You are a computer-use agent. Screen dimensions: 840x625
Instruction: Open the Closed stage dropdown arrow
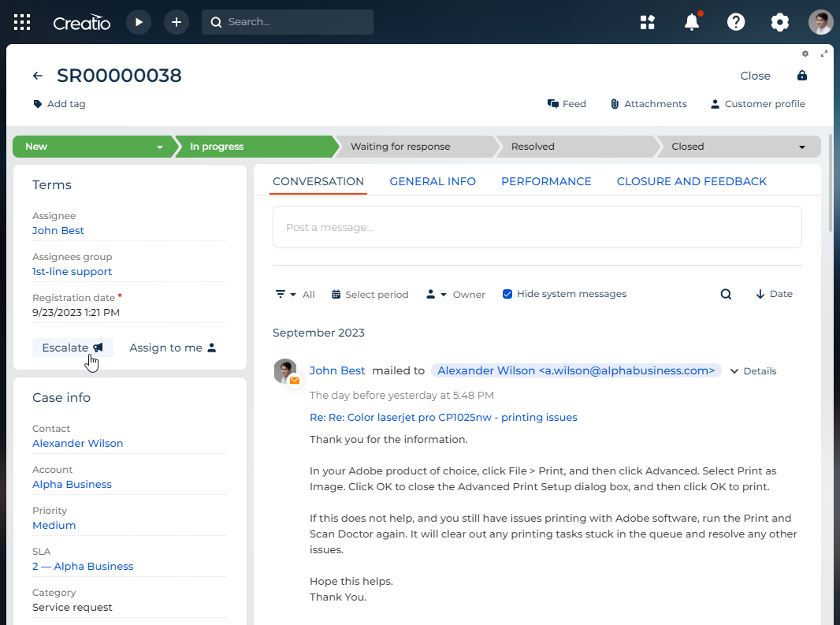pos(802,147)
